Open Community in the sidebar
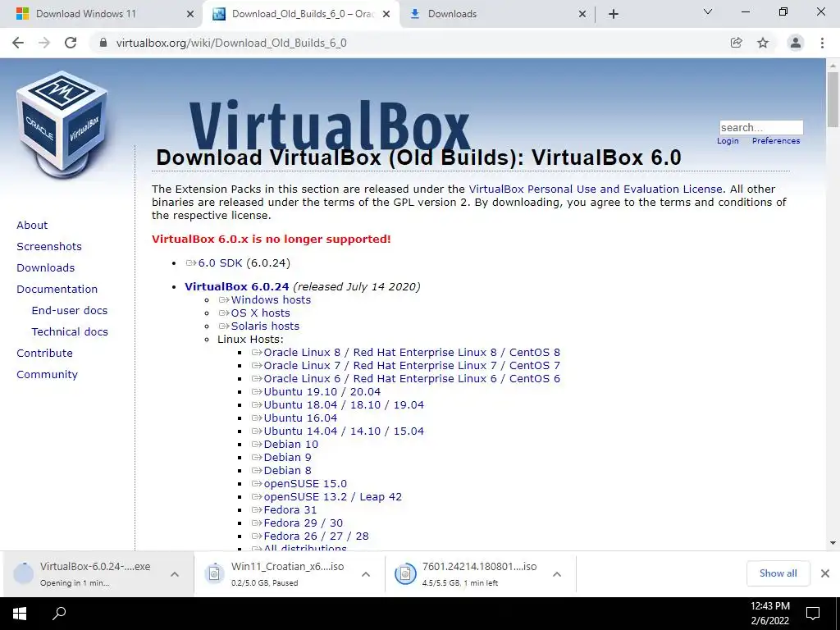This screenshot has width=840, height=630. tap(47, 375)
